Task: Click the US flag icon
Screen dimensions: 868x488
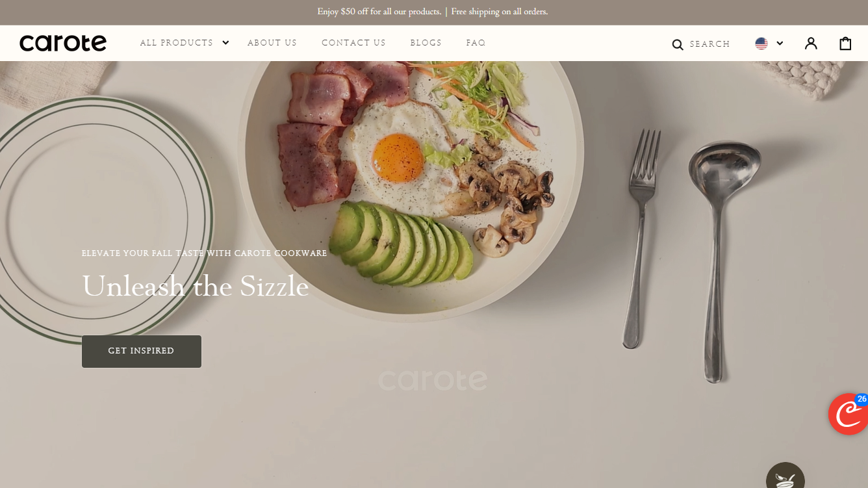Action: [x=761, y=44]
